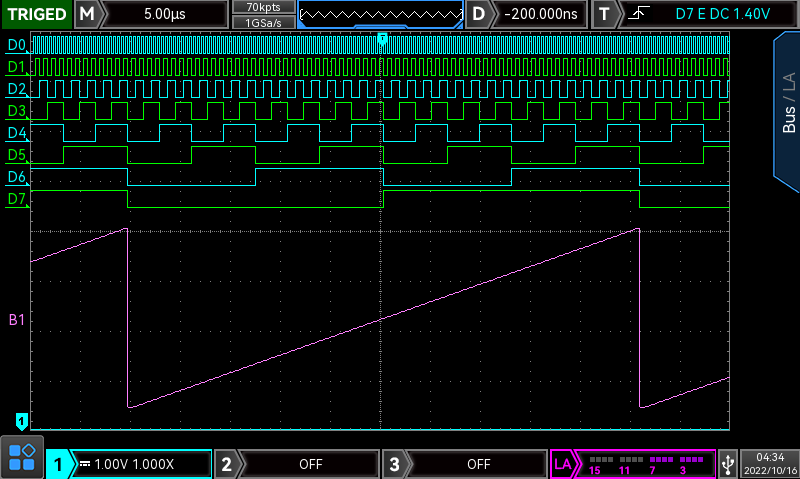Open the 70kpts memory depth setting
This screenshot has width=800, height=479.
point(262,7)
